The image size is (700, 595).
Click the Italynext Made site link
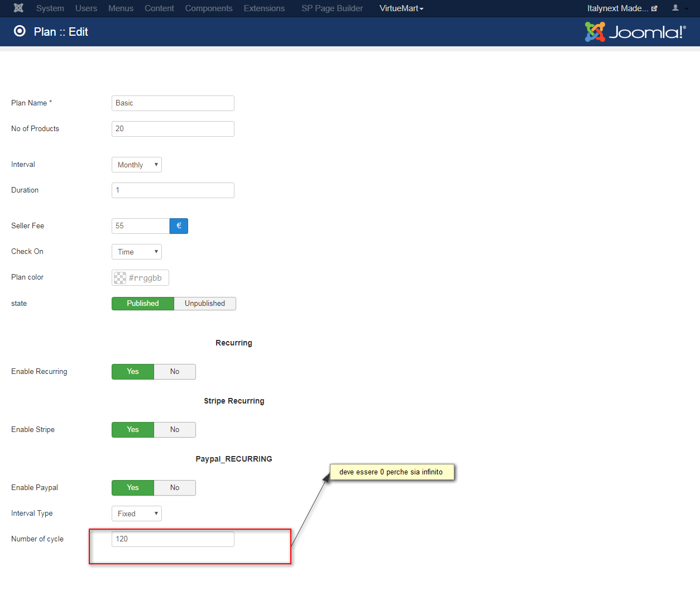pyautogui.click(x=618, y=8)
